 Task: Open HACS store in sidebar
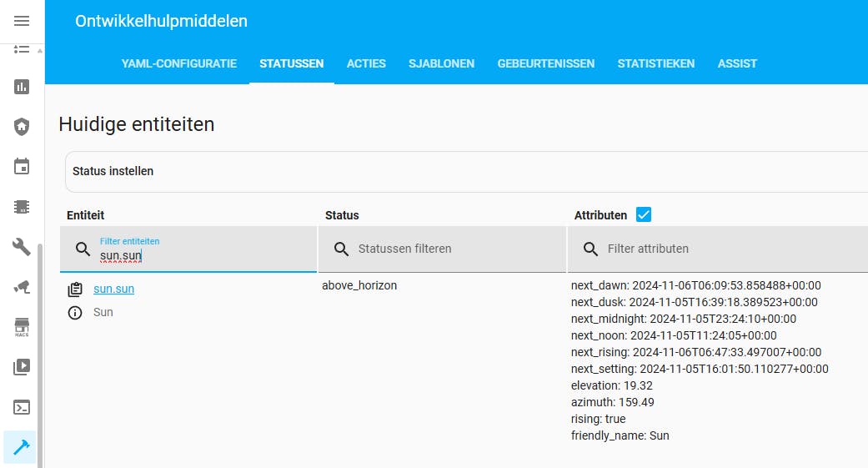tap(22, 326)
